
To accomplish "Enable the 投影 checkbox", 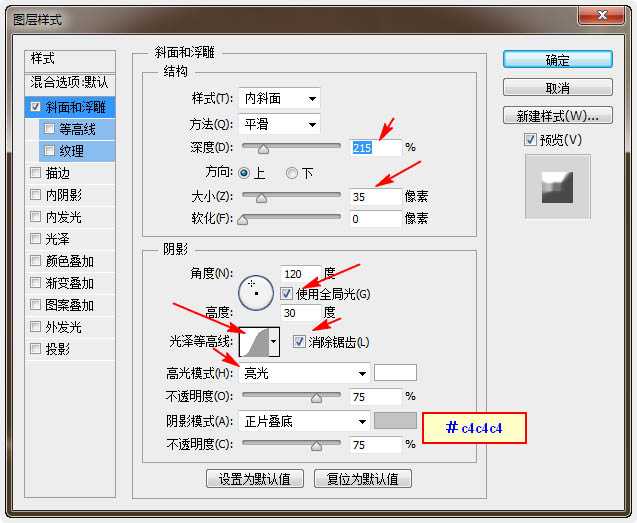I will [x=35, y=348].
